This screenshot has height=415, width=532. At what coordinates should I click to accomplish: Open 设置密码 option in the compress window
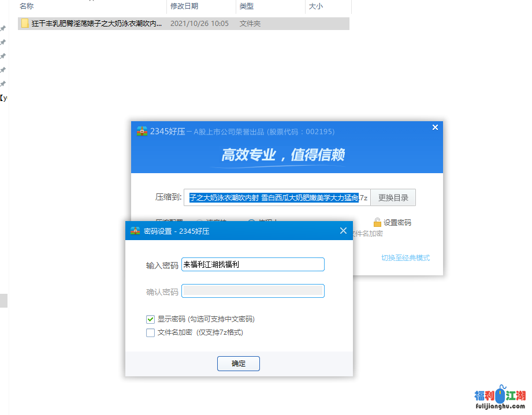click(x=397, y=223)
